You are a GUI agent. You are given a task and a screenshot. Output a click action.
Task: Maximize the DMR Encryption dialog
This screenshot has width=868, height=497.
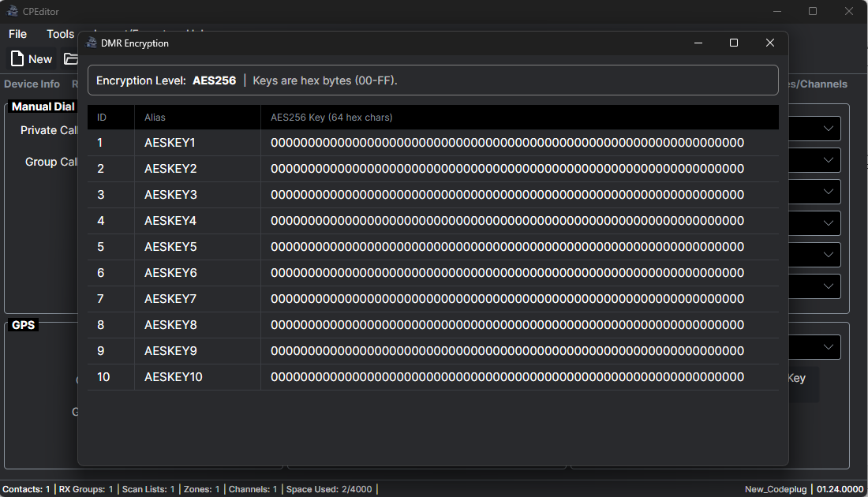[x=733, y=43]
